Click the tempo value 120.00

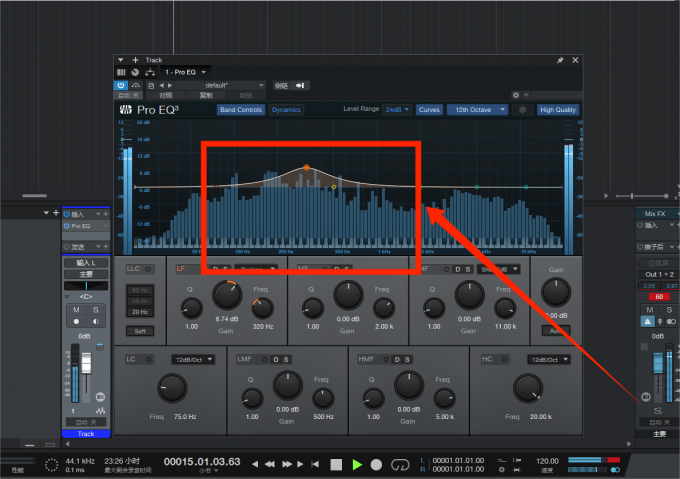[x=547, y=461]
